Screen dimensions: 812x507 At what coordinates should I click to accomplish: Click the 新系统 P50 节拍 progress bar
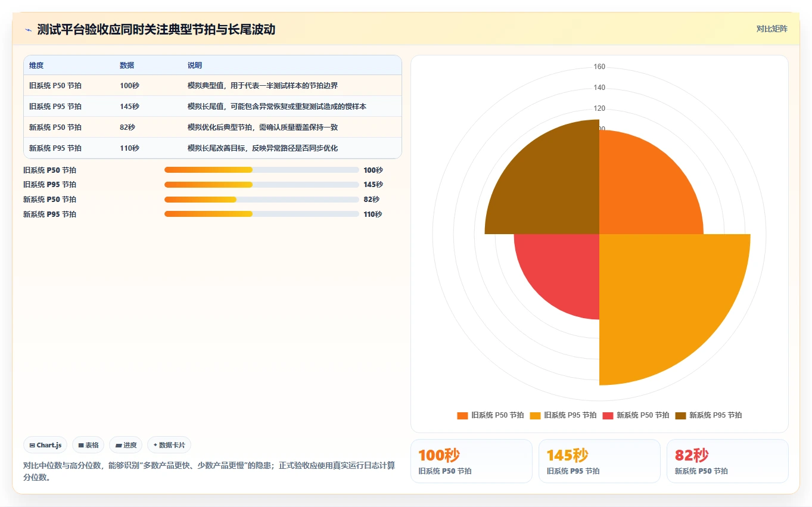[262, 200]
